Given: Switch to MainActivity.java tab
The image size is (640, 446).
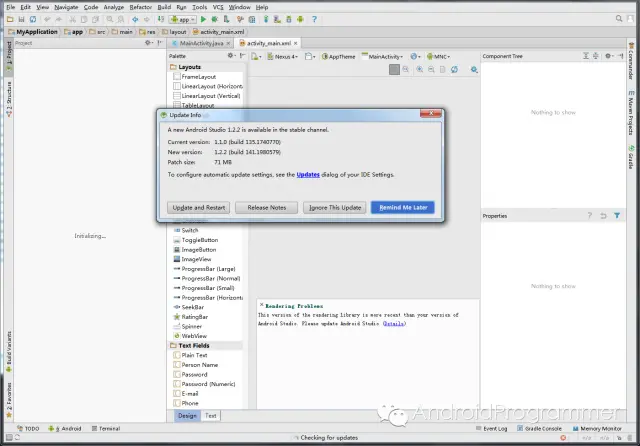Looking at the screenshot, I should (201, 43).
